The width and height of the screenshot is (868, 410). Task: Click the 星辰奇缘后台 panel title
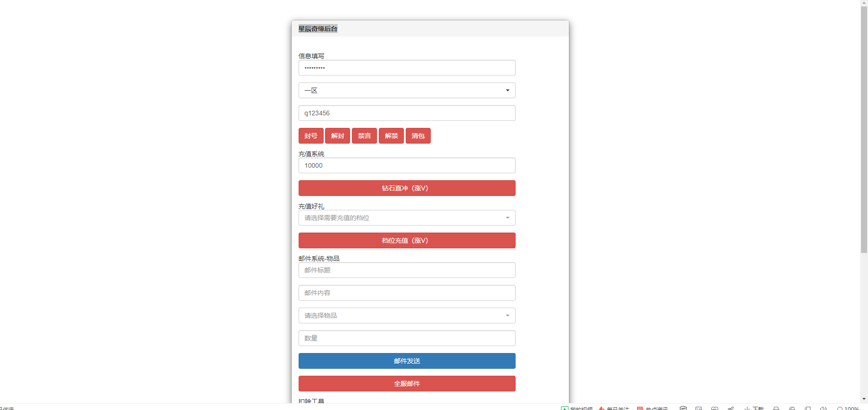point(318,29)
